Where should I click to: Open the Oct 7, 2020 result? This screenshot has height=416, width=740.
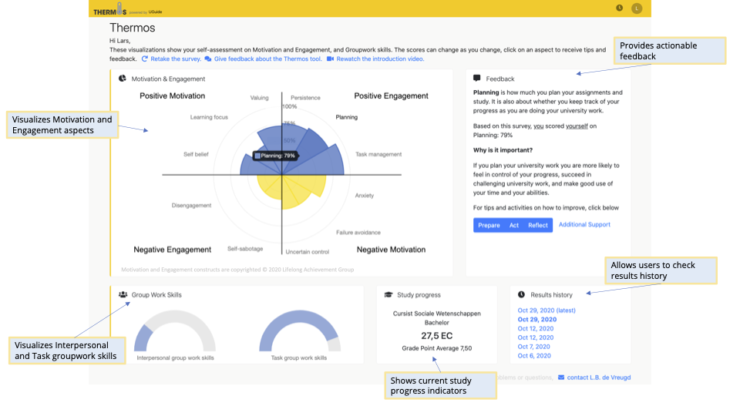[533, 347]
